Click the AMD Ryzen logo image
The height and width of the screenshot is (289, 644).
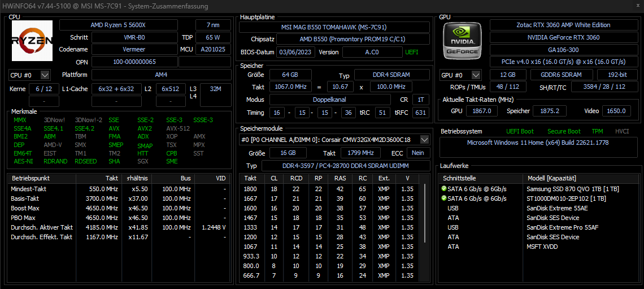(32, 41)
